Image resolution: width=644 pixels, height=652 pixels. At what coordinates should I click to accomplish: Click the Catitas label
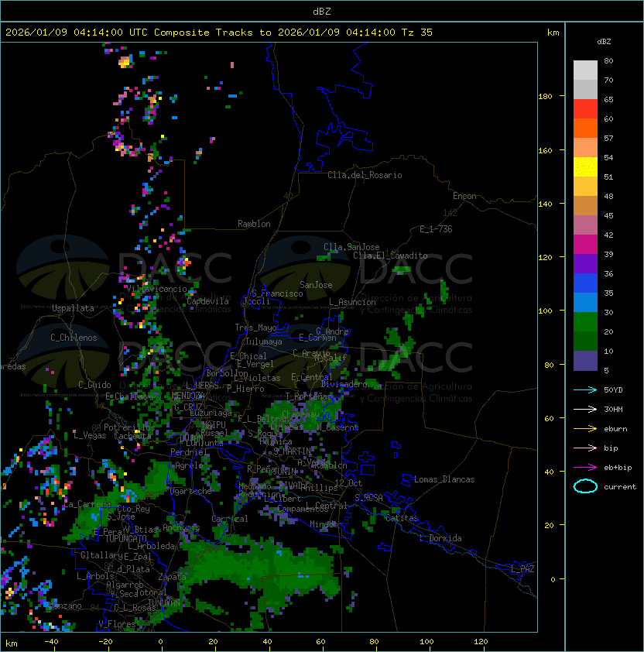point(402,518)
